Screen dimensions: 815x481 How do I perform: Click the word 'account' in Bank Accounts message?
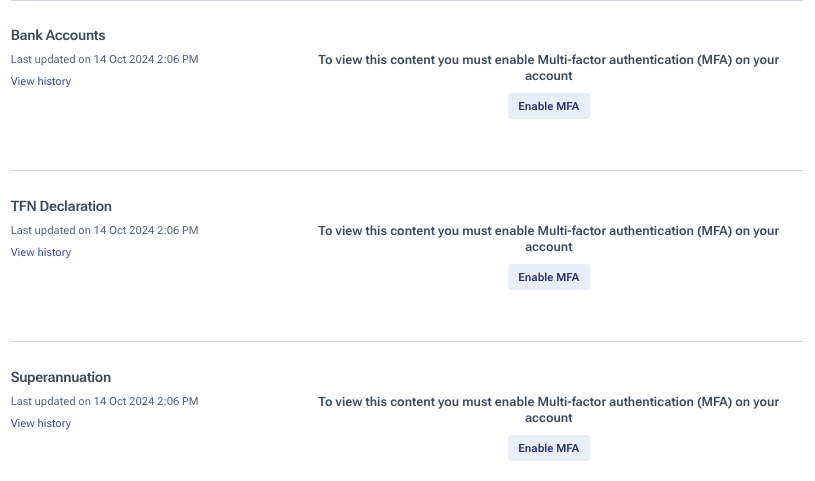point(548,76)
